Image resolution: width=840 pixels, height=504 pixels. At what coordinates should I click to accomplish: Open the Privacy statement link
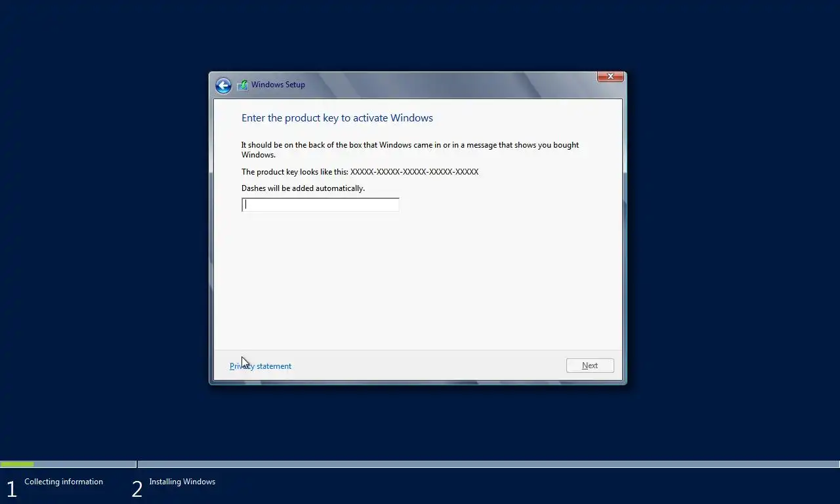[x=261, y=366]
